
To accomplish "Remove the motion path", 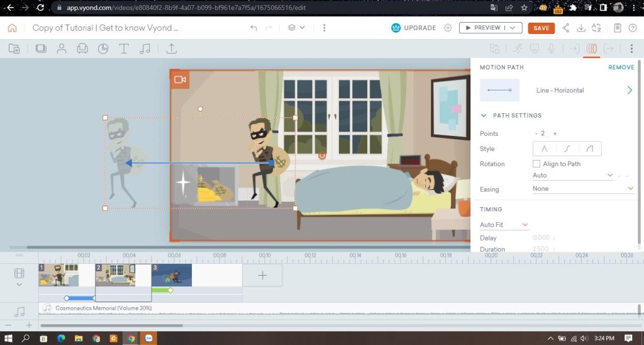I will 621,67.
